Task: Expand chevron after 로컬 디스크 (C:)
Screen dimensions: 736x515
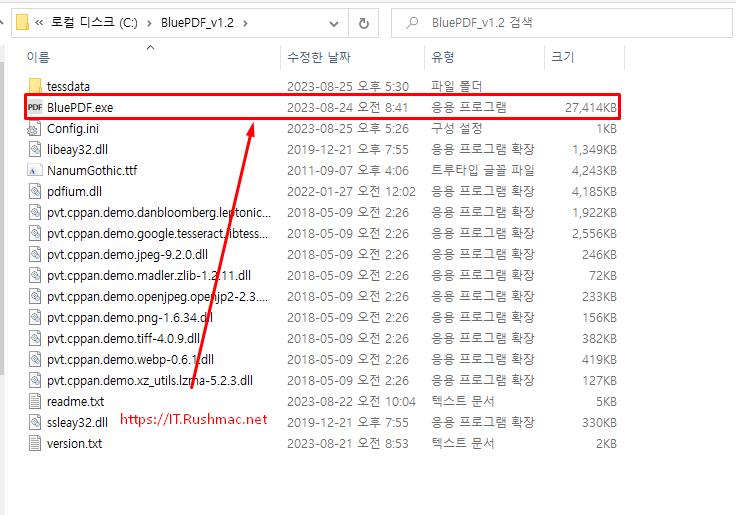Action: tap(149, 23)
